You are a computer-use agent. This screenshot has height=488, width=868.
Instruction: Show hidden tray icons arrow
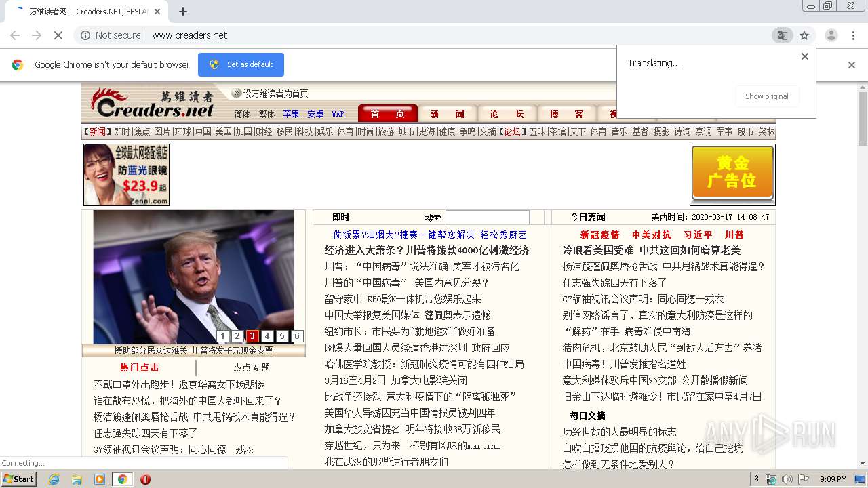756,479
